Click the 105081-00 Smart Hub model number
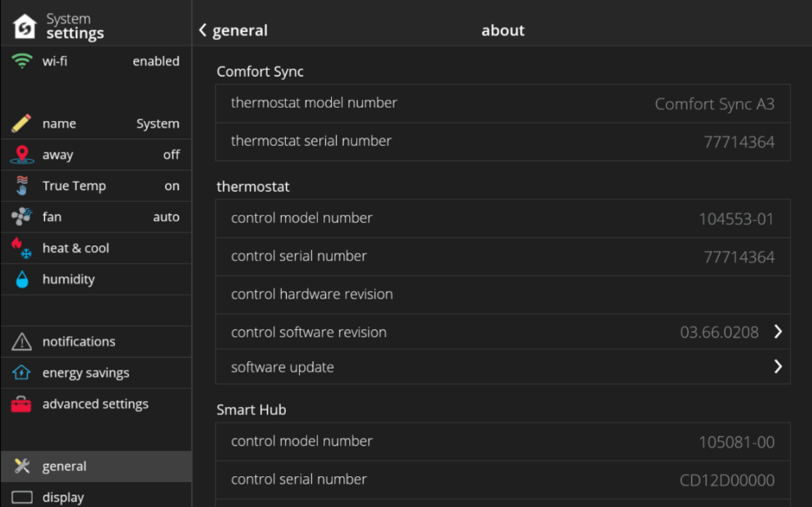This screenshot has height=507, width=812. coord(736,442)
